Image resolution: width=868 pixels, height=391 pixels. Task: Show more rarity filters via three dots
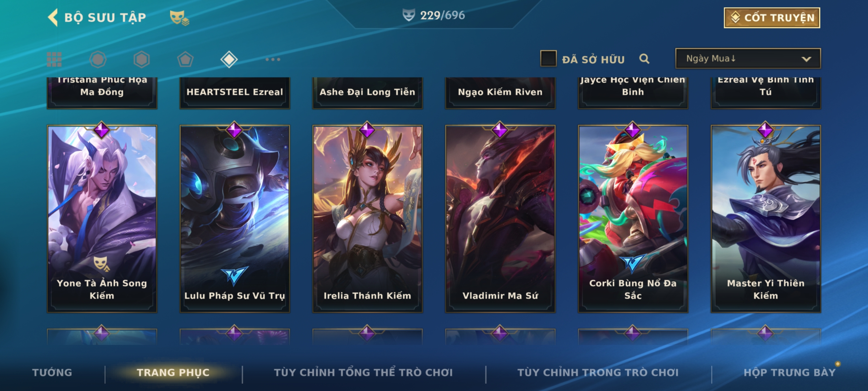(273, 59)
